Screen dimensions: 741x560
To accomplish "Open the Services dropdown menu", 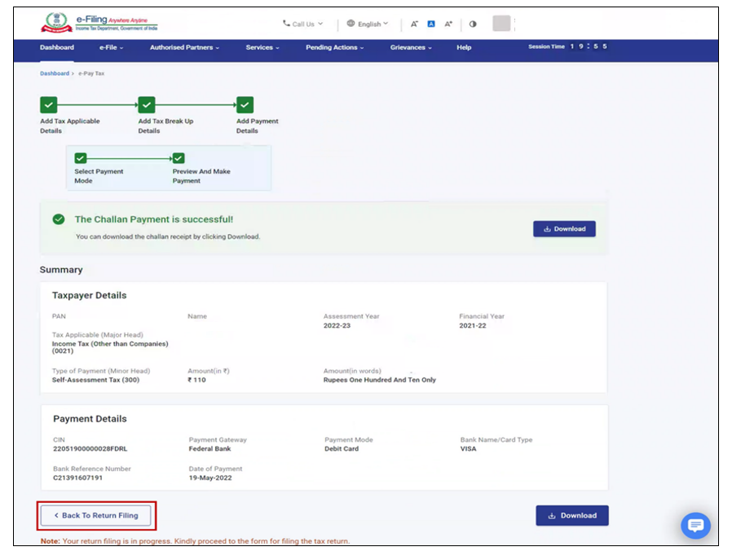I will [262, 48].
